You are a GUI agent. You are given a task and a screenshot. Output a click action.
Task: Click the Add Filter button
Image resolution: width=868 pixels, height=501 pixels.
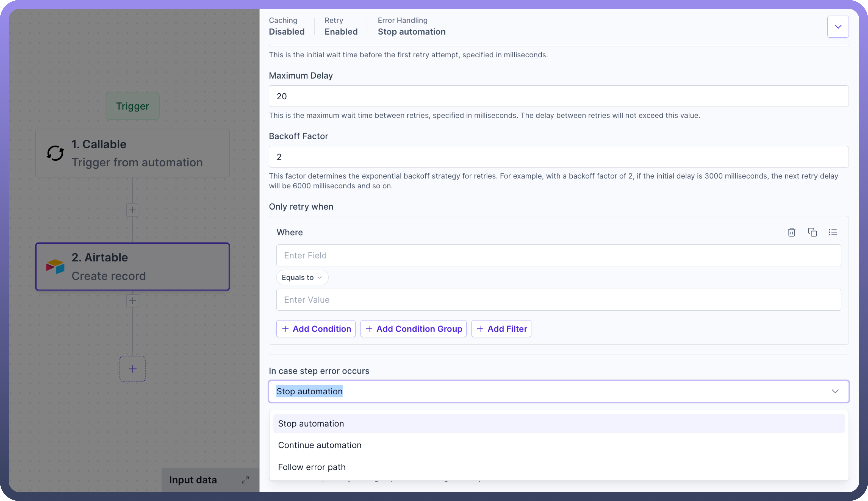(x=501, y=329)
